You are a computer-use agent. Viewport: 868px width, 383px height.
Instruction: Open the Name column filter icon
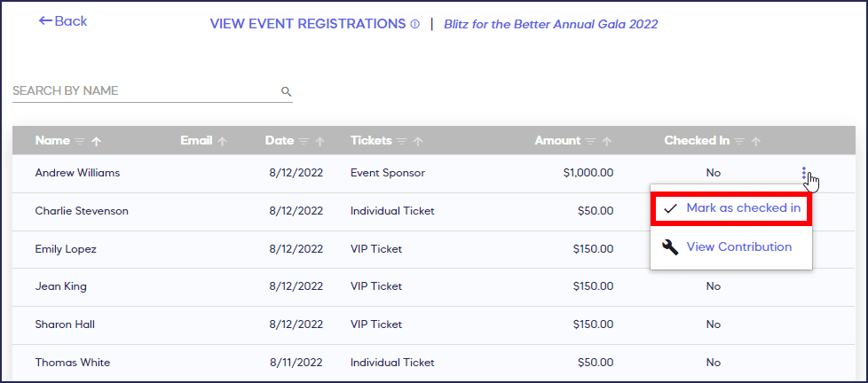(80, 141)
